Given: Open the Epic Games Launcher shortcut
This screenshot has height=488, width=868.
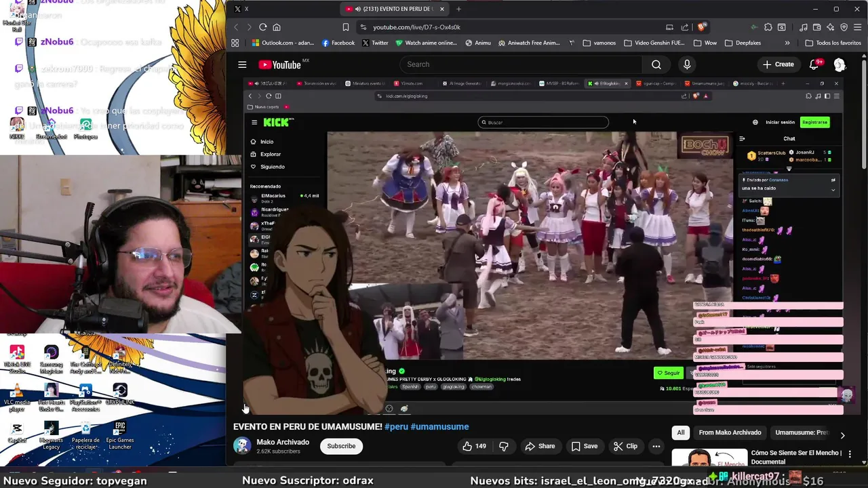Looking at the screenshot, I should 120,435.
